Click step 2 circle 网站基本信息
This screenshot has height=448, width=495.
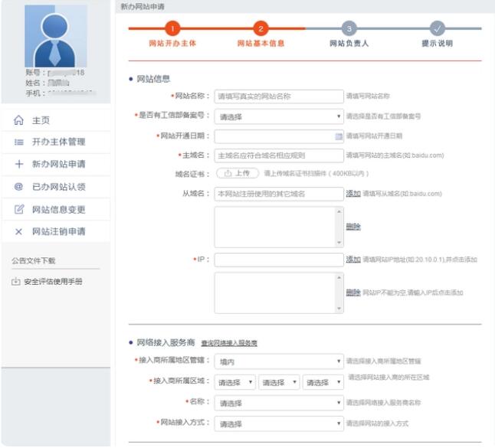(x=261, y=28)
